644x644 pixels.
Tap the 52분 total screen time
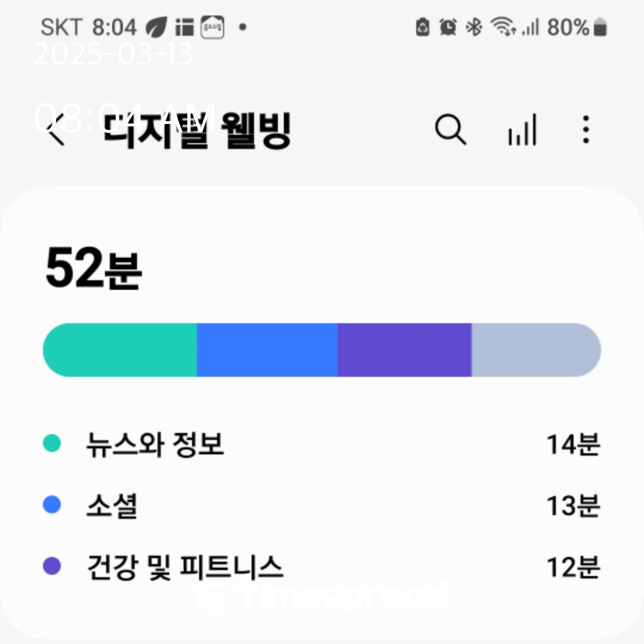coord(94,269)
